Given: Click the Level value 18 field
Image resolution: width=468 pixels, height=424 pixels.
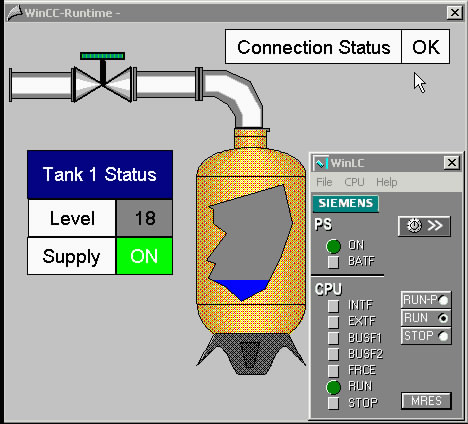Looking at the screenshot, I should (x=144, y=218).
